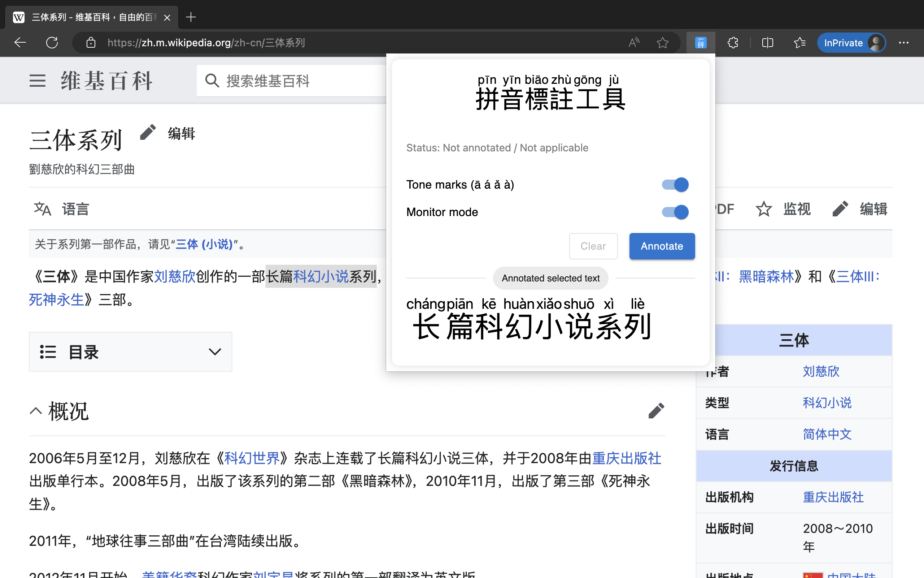
Task: Open the 黑暗森林 link
Action: pos(766,276)
